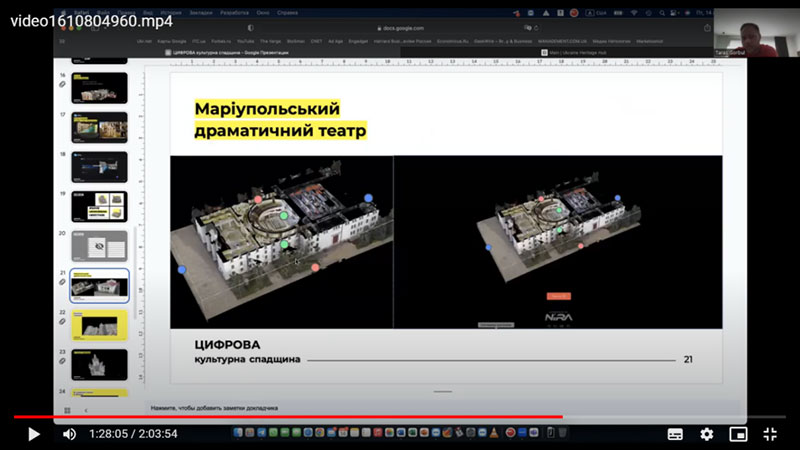Click the speaker notes field
Screen dimensions: 800x450
pos(440,408)
